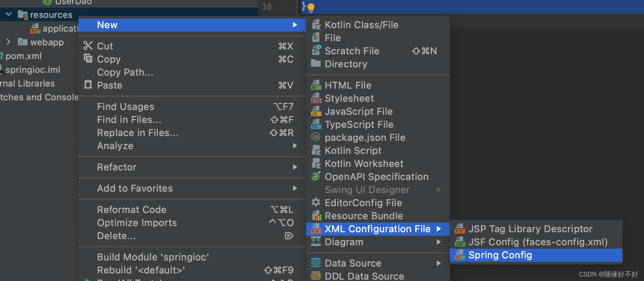The height and width of the screenshot is (281, 644).
Task: Click the Spring Config leaf icon
Action: coord(460,255)
